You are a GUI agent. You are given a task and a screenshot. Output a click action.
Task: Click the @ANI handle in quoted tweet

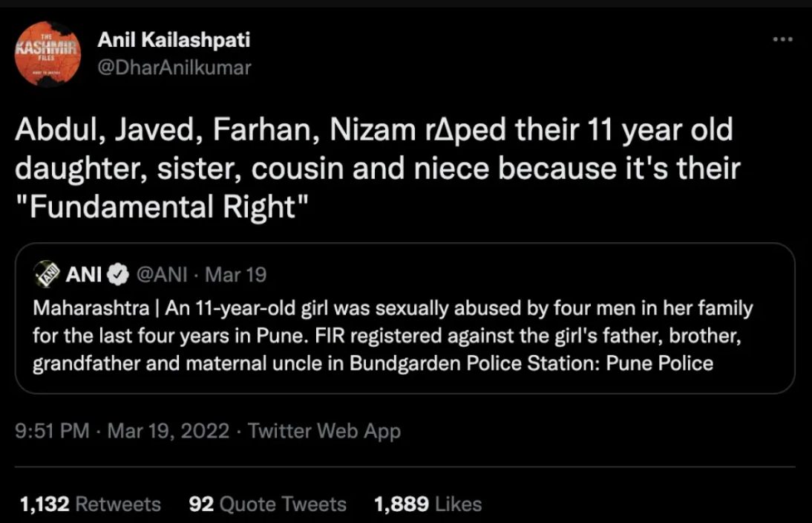click(x=162, y=275)
